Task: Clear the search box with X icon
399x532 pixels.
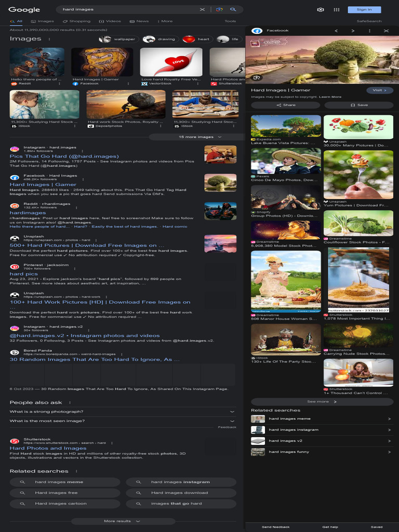Action: click(202, 9)
